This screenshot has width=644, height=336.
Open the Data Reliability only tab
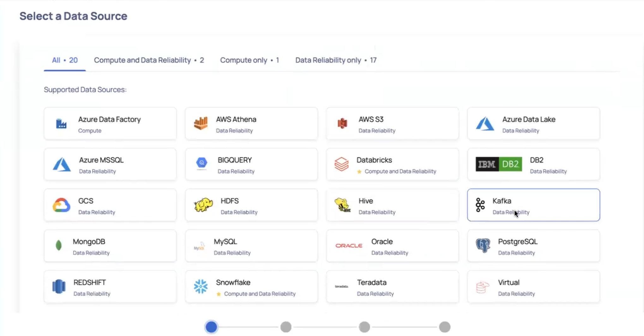pos(336,60)
